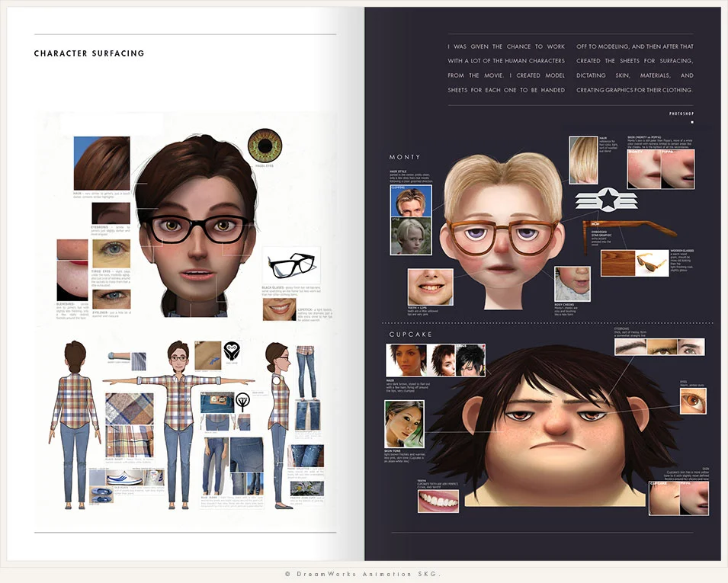
Task: Click the MONTY section title
Action: [x=404, y=157]
